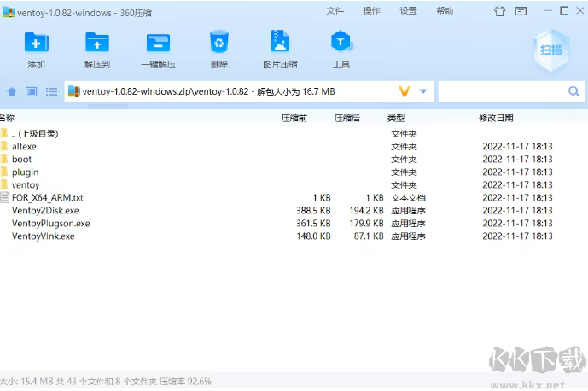Minimize the 360压缩 window
588x391 pixels.
[548, 10]
